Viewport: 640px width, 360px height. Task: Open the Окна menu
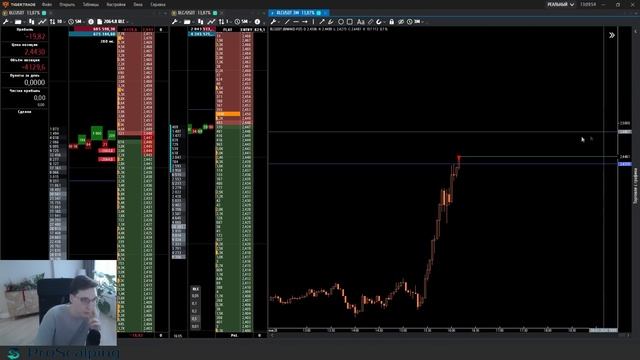(x=138, y=4)
